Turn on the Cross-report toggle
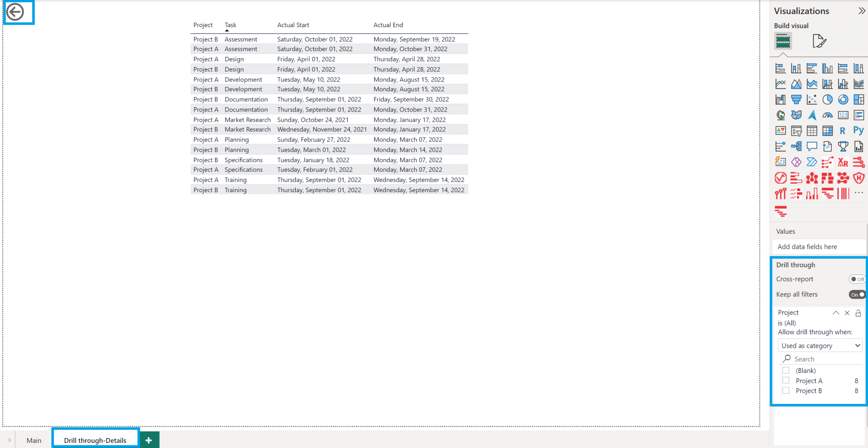Image resolution: width=868 pixels, height=448 pixels. [x=857, y=279]
